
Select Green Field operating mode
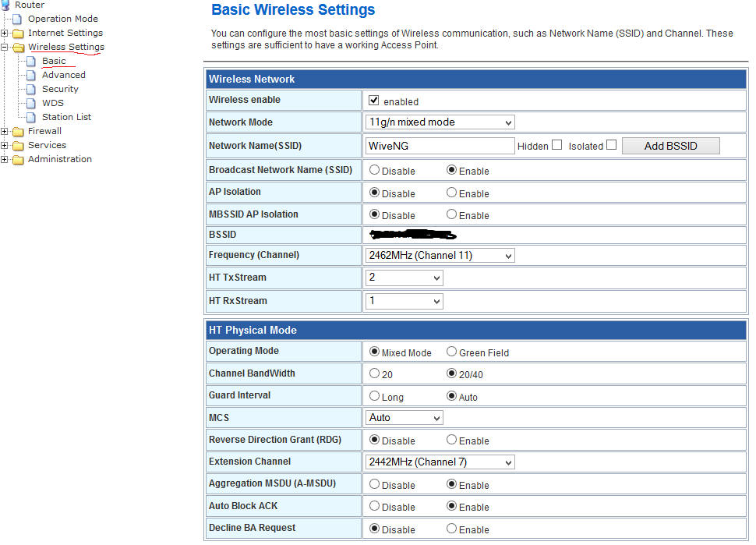click(x=452, y=352)
